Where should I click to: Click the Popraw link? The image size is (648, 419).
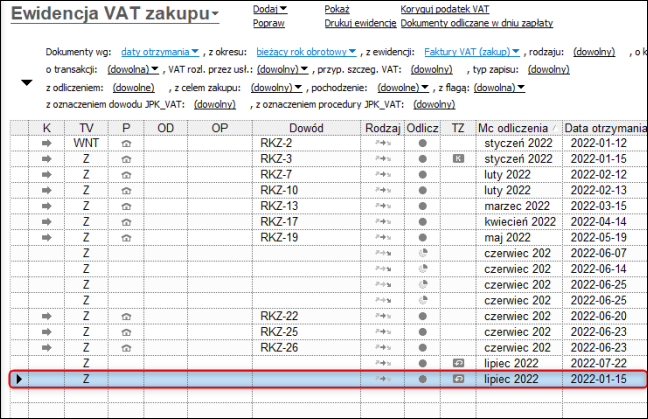click(269, 23)
